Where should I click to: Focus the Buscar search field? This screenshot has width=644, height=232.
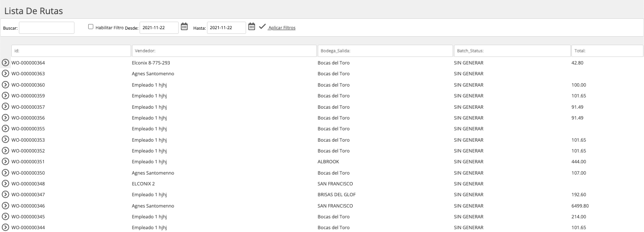pyautogui.click(x=47, y=28)
